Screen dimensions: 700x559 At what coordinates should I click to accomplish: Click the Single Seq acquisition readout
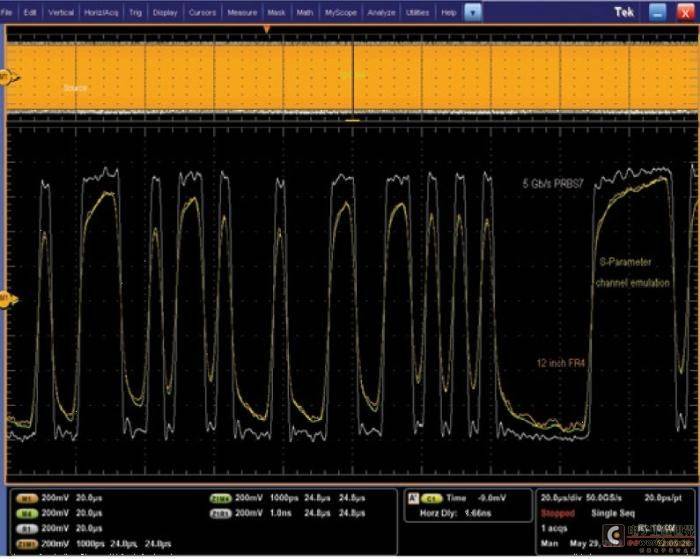click(x=613, y=513)
